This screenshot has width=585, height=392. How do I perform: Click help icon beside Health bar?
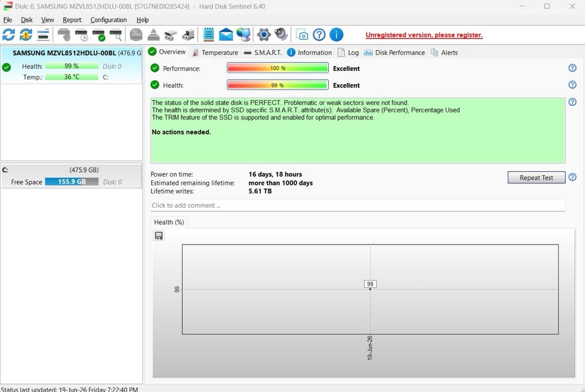coord(572,85)
